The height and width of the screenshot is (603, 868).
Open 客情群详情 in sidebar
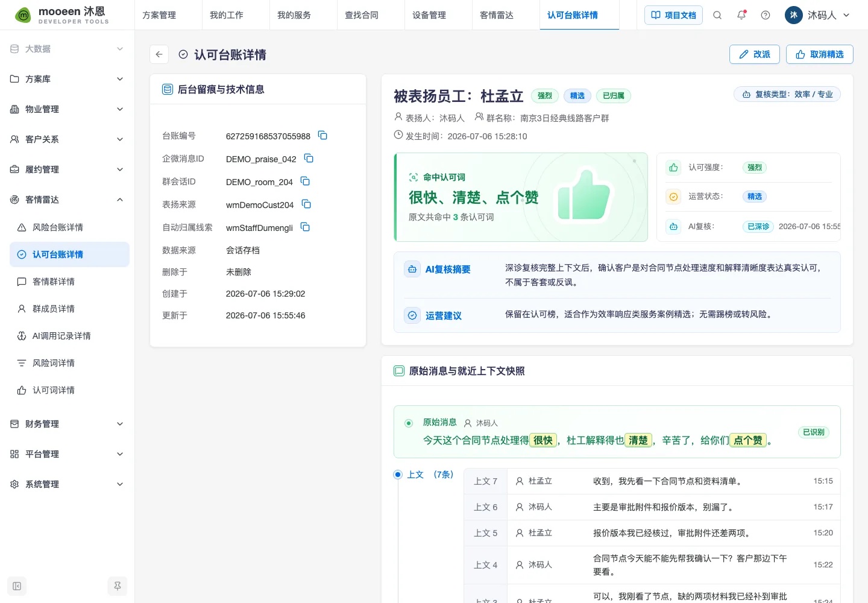(69, 282)
